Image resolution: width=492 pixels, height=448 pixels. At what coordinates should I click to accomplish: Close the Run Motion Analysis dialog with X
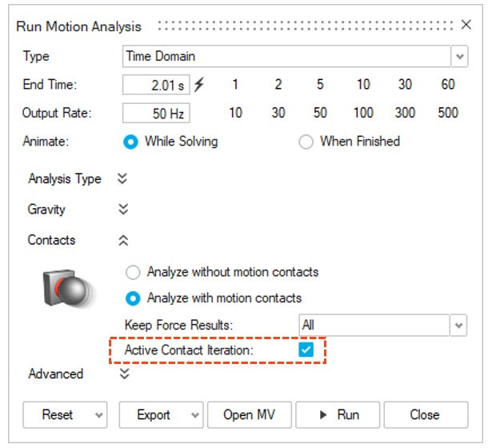click(x=466, y=26)
